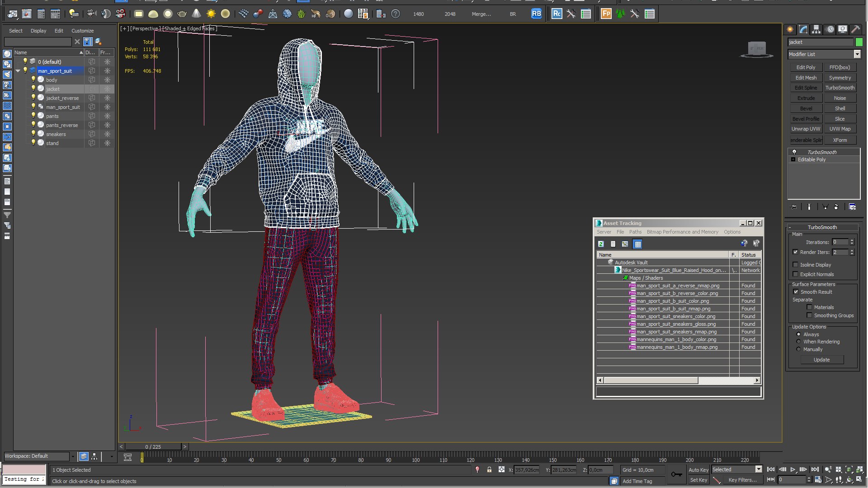Image resolution: width=868 pixels, height=488 pixels.
Task: Clear the scene explorer search with the X
Action: click(x=77, y=42)
